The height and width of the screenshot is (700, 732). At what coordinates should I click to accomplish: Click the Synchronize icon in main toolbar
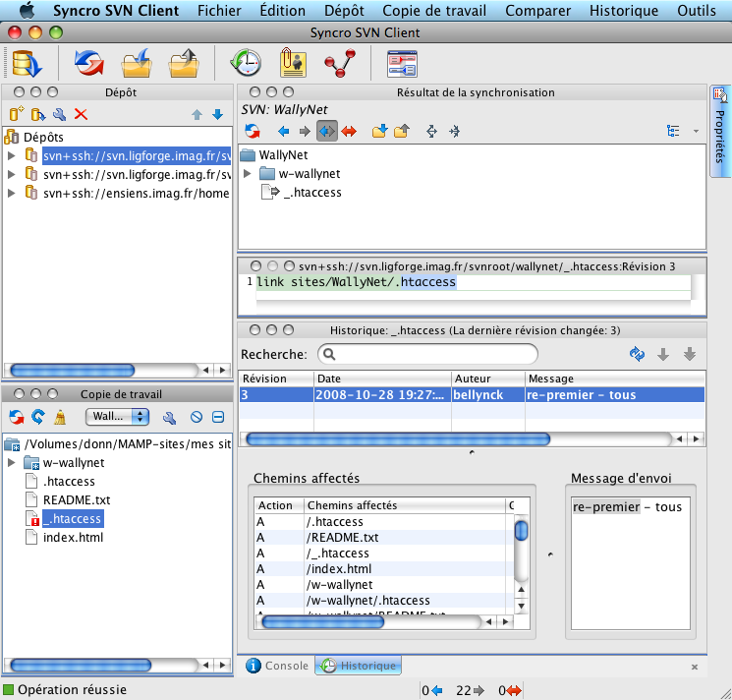(x=88, y=63)
